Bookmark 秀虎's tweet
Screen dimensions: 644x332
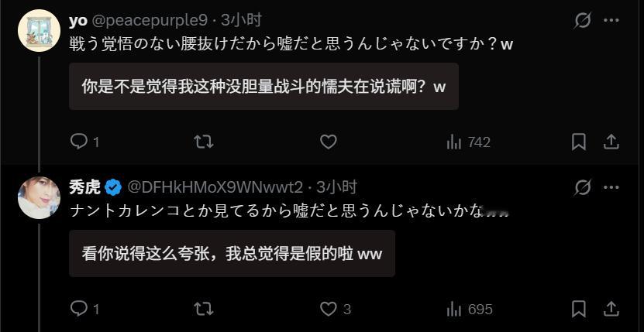[x=579, y=309]
